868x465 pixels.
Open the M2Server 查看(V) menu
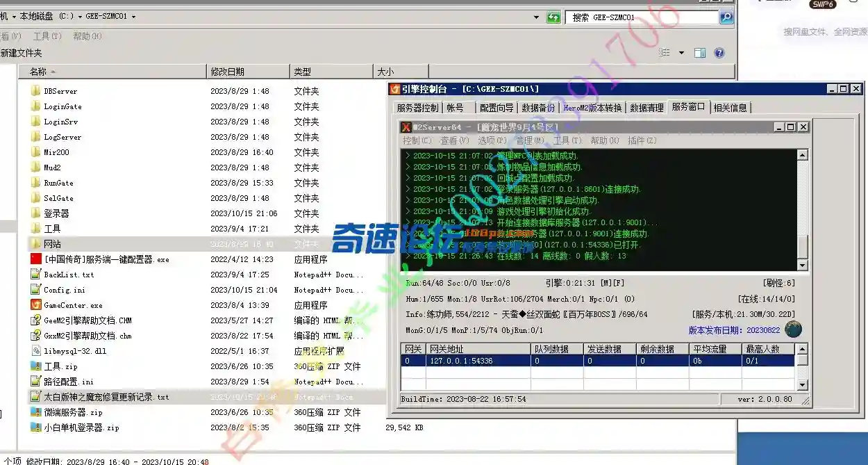[454, 140]
